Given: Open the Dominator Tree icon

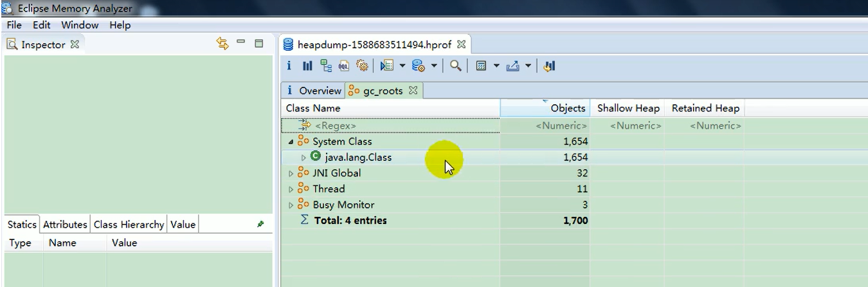Looking at the screenshot, I should pyautogui.click(x=326, y=66).
